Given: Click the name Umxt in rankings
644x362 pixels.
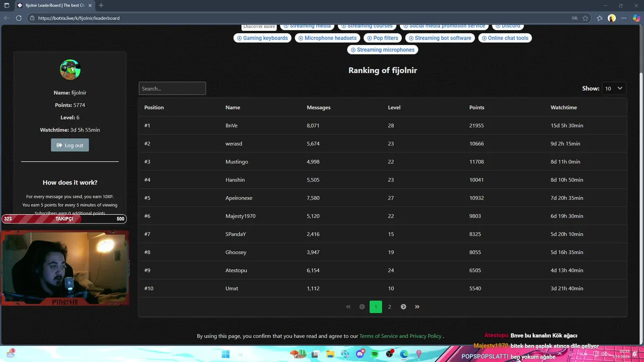Looking at the screenshot, I should (x=232, y=289).
